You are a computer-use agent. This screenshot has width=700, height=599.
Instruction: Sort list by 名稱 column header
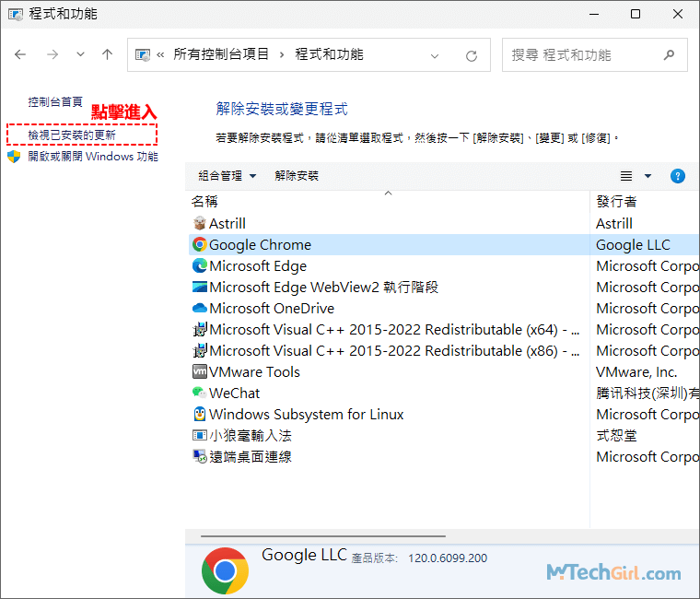click(204, 201)
